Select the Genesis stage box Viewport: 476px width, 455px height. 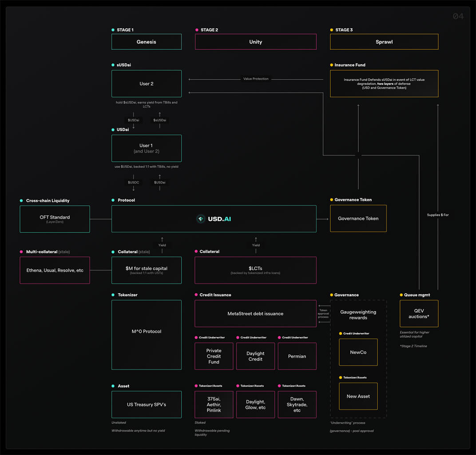pos(147,42)
